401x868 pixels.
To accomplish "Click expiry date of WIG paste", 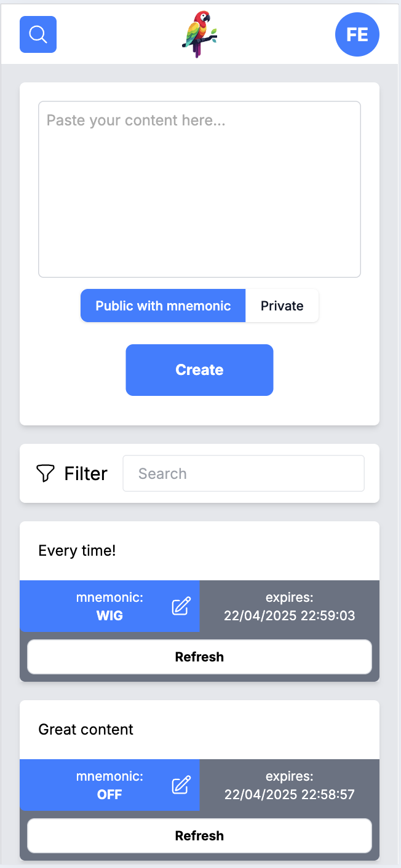I will tap(290, 615).
